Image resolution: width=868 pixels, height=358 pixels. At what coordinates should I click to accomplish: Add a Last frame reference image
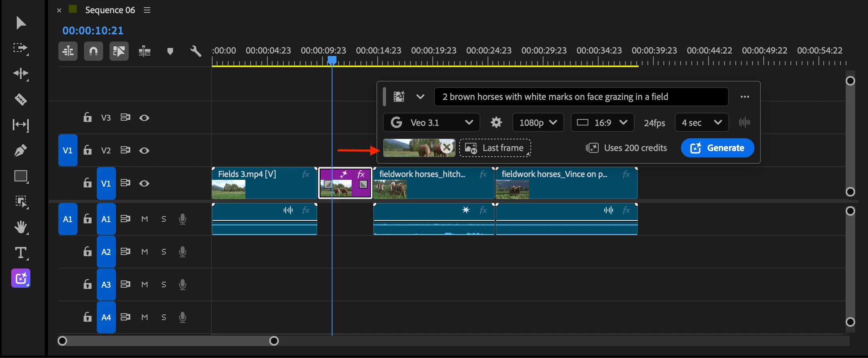click(495, 148)
